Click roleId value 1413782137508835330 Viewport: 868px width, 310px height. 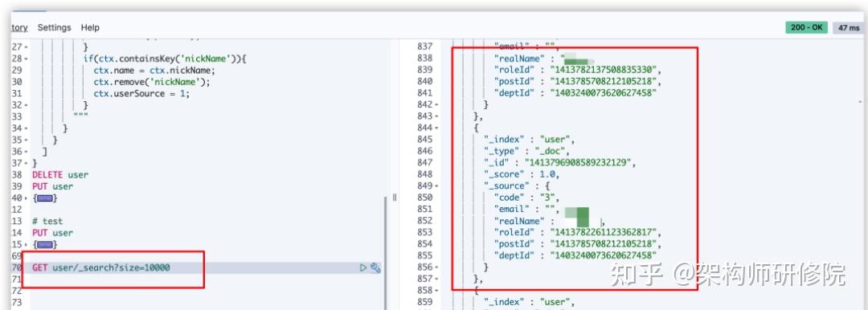pyautogui.click(x=604, y=70)
